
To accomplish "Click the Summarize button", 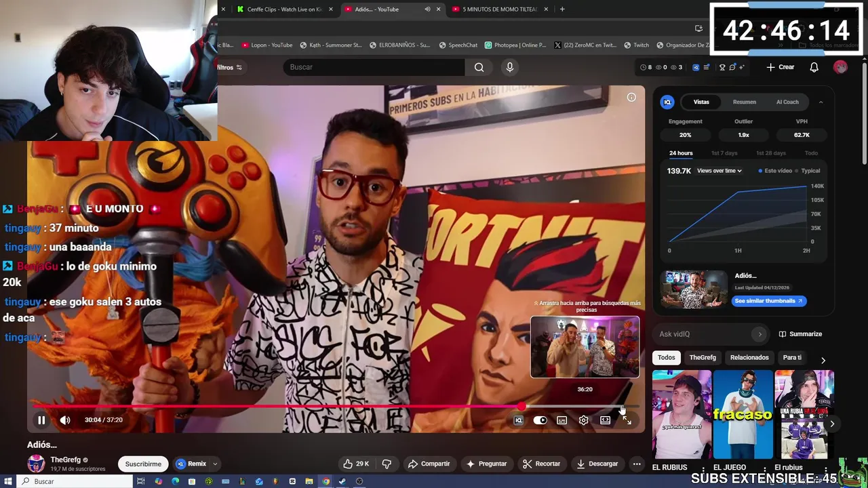I will click(x=800, y=334).
